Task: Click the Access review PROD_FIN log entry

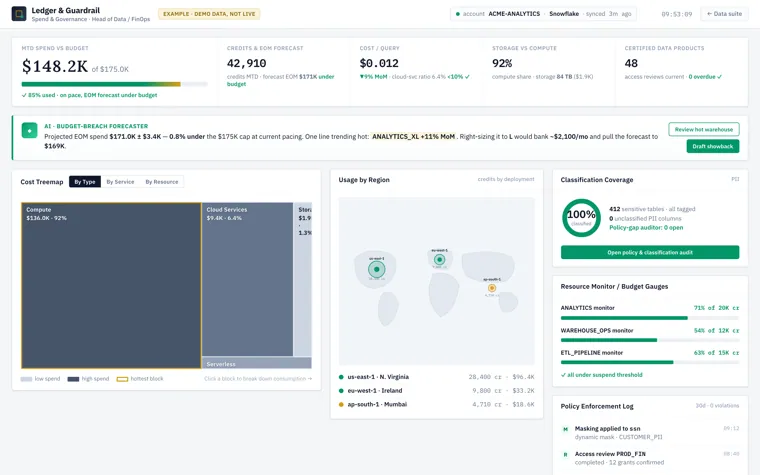Action: point(650,458)
